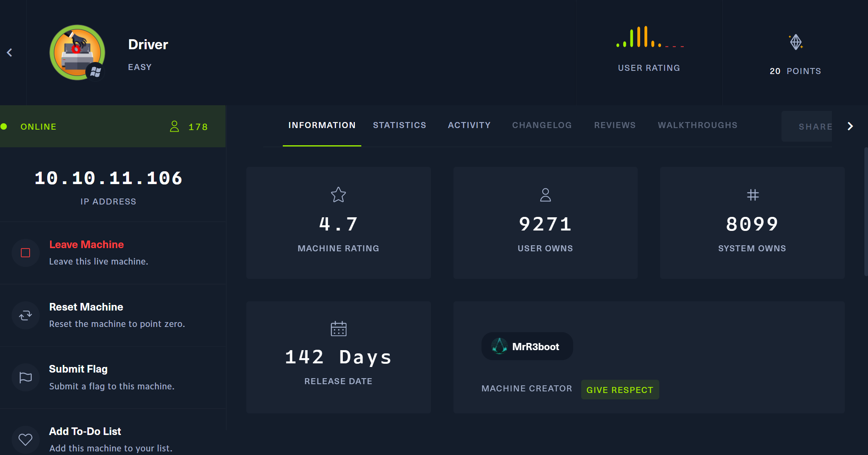868x455 pixels.
Task: Click the Submit Flag icon
Action: point(26,377)
